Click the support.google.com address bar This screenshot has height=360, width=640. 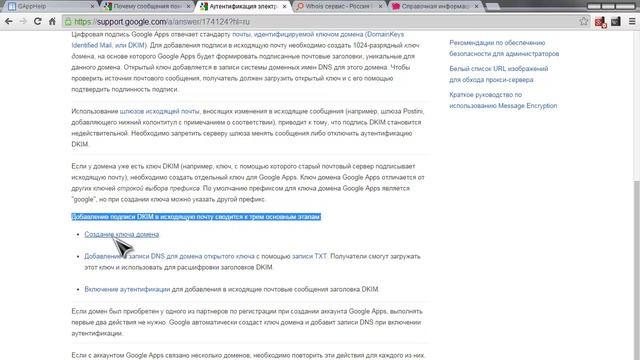click(327, 22)
